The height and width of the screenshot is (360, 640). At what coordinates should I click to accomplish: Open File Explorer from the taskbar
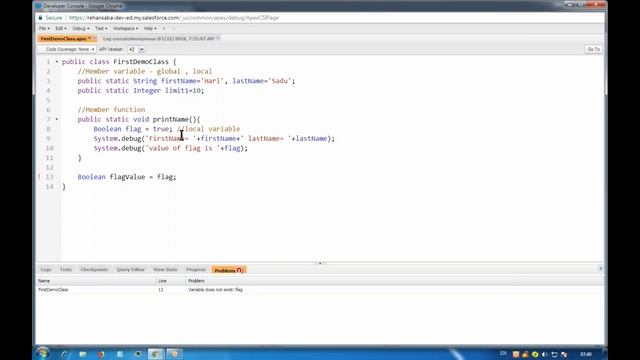(83, 354)
